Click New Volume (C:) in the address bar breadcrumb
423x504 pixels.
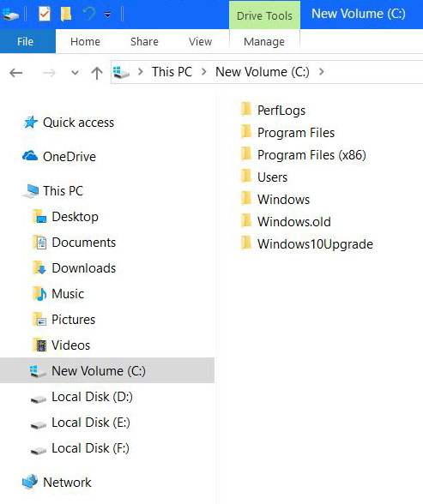click(263, 72)
